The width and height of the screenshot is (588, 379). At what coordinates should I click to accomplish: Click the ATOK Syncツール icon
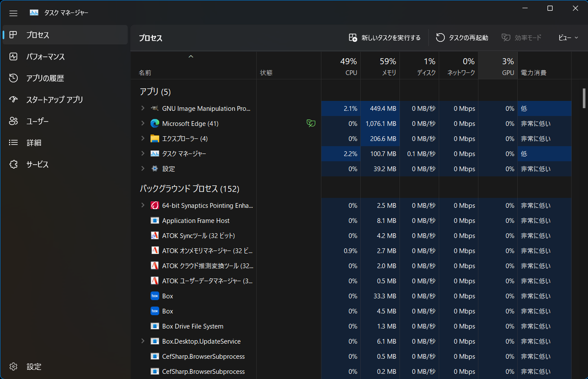click(x=155, y=236)
